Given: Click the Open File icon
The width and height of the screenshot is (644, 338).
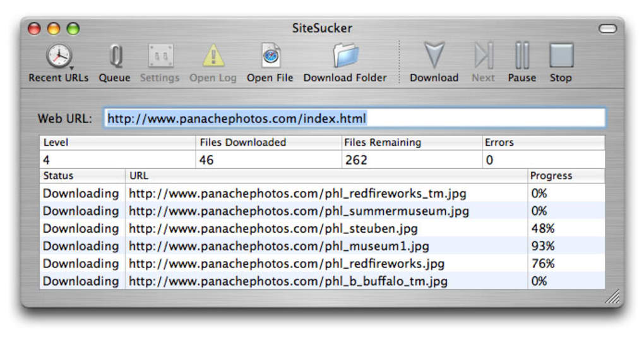Looking at the screenshot, I should pos(270,55).
